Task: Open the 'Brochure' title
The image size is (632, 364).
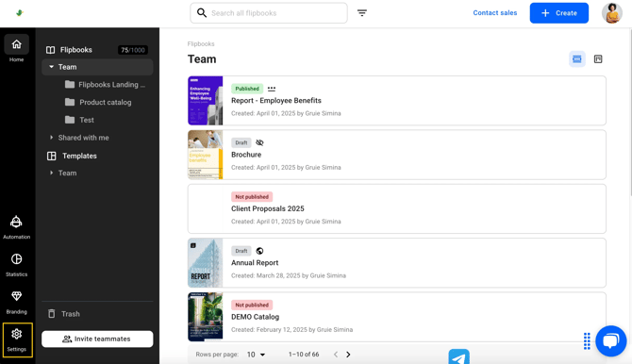Action: point(246,155)
